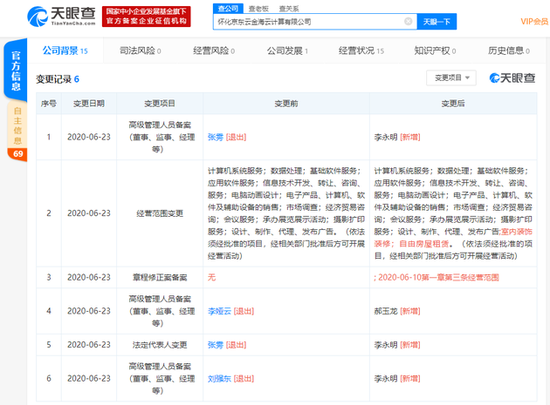Click the red official credit agency badge
This screenshot has width=550, height=405.
(x=146, y=16)
